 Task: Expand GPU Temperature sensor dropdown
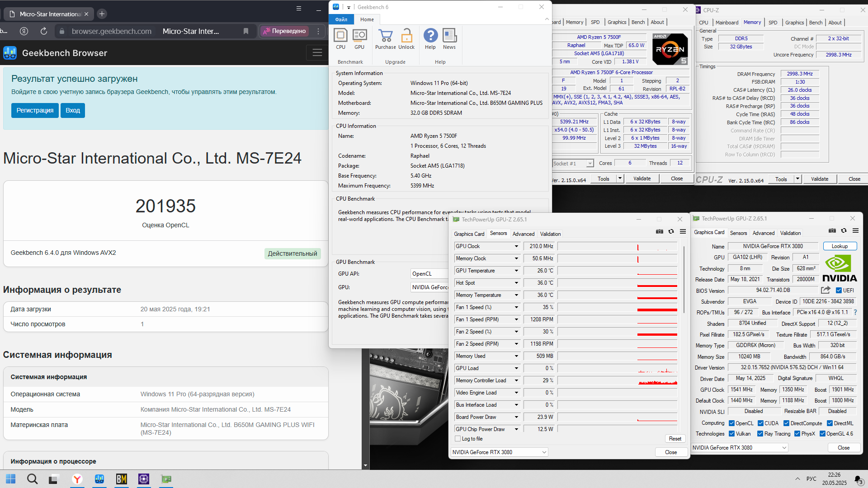(x=516, y=271)
